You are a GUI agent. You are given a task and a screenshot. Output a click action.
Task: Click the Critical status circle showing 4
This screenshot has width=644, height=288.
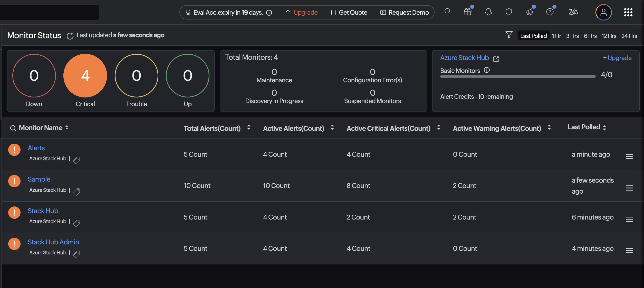click(x=85, y=76)
